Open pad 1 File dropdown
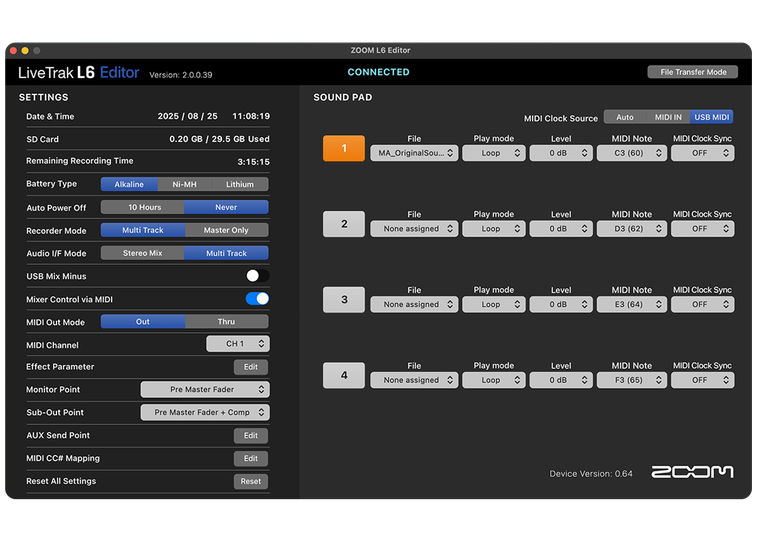757x541 pixels. click(x=414, y=153)
